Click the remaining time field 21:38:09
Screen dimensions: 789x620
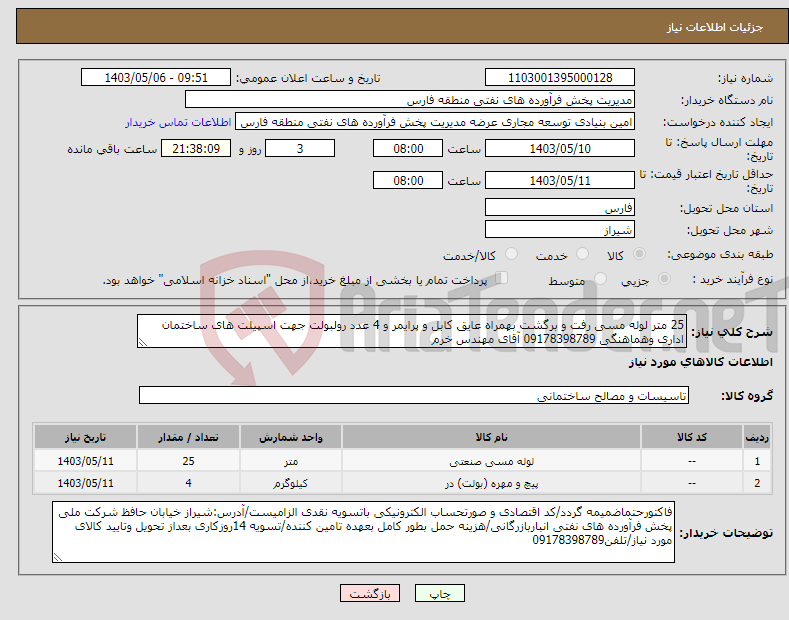click(x=196, y=148)
